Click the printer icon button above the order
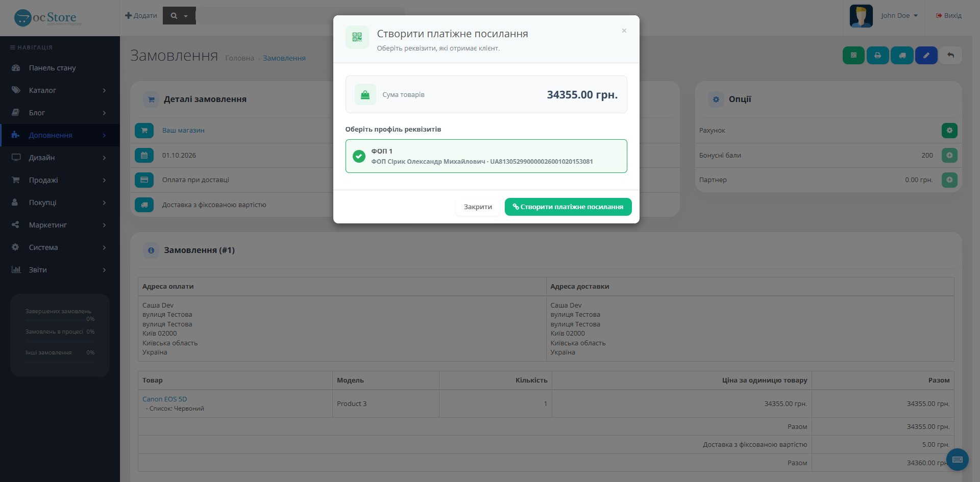Image resolution: width=980 pixels, height=482 pixels. (x=877, y=55)
